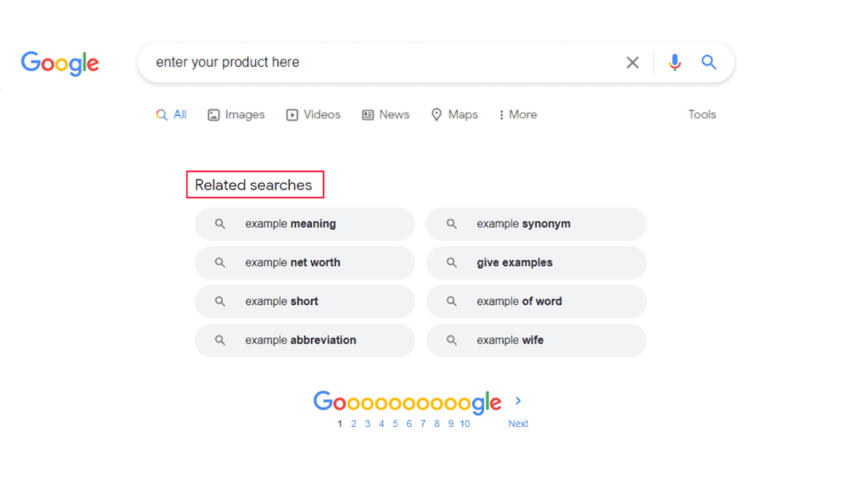Switch to the All tab
Screen dimensions: 868x488
171,114
